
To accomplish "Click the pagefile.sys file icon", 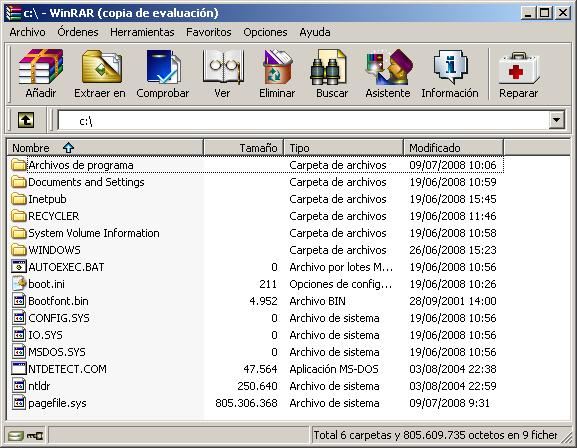I will click(19, 403).
